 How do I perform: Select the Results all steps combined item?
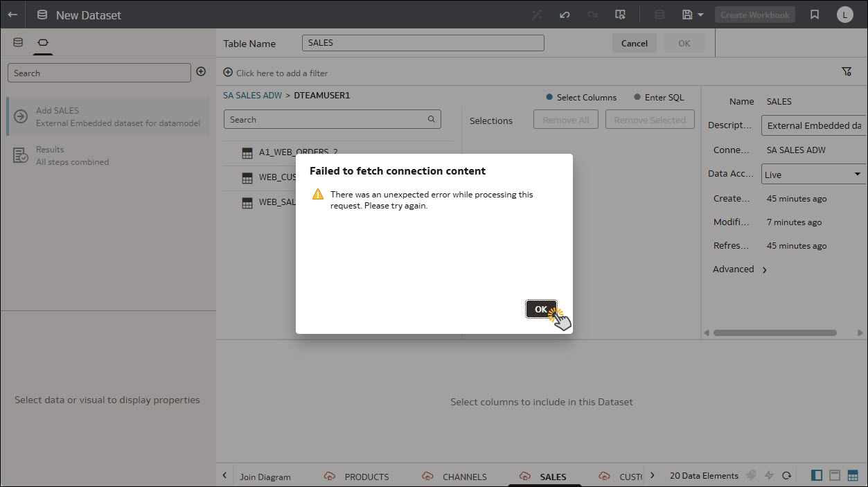(x=108, y=155)
